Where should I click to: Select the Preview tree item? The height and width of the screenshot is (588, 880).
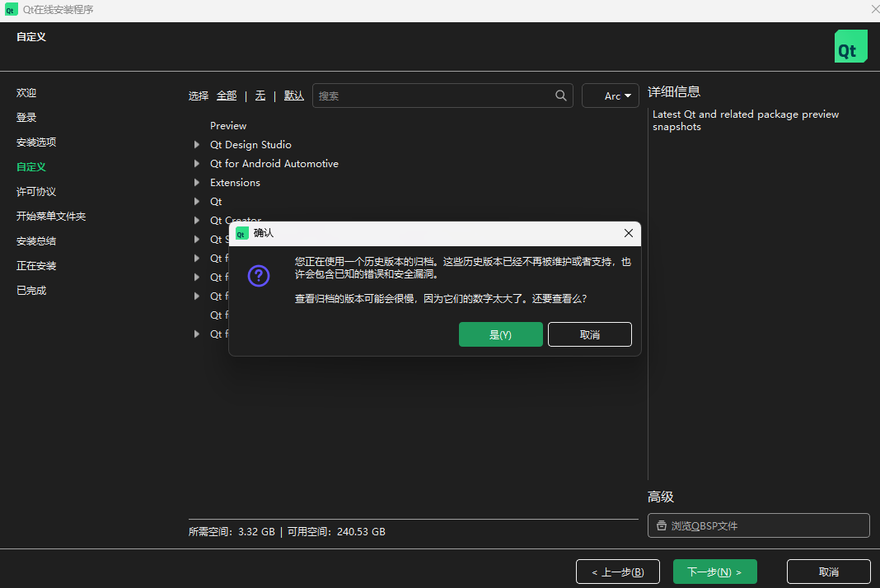[228, 126]
